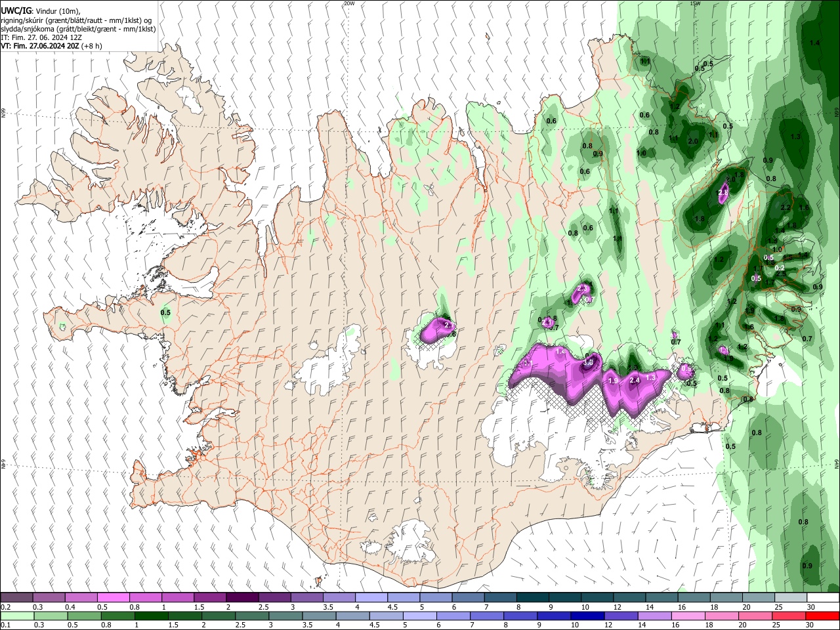The width and height of the screenshot is (840, 630).
Task: Click the 'IT: Fim. 27. 06. 2024 12Z' line
Action: (x=41, y=37)
